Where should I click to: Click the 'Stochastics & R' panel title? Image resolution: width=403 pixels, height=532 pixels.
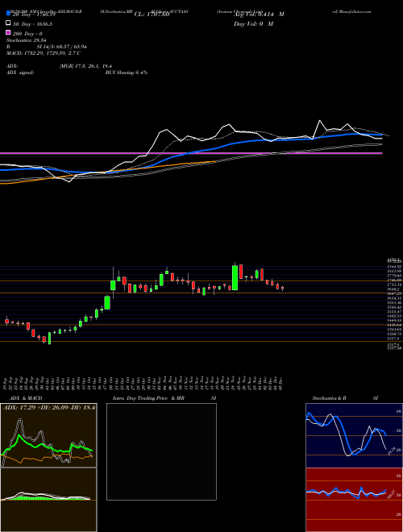pyautogui.click(x=329, y=398)
